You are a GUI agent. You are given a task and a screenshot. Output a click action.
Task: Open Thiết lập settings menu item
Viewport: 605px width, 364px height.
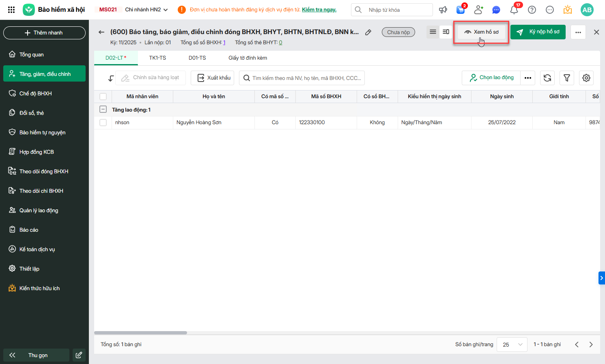point(44,269)
